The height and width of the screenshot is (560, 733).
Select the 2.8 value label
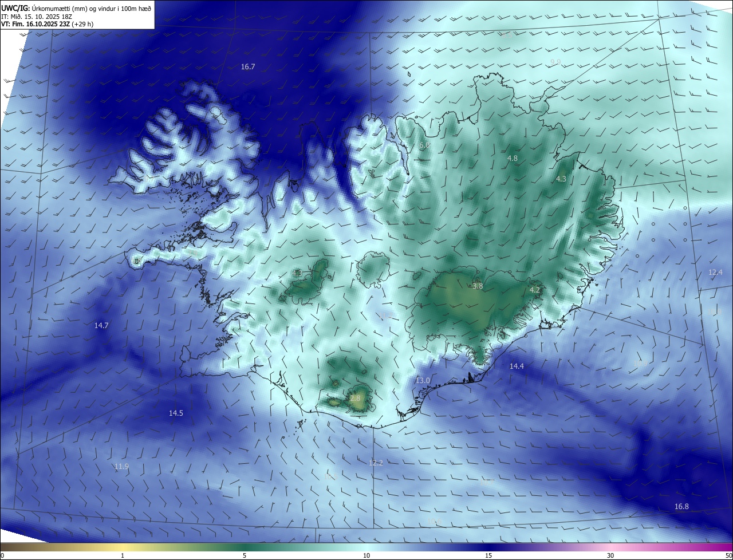[355, 398]
